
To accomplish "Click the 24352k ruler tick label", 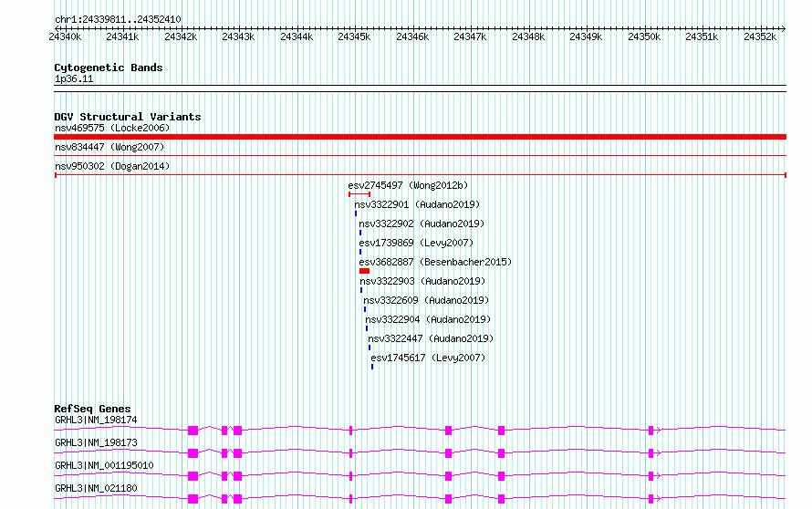I will click(760, 36).
